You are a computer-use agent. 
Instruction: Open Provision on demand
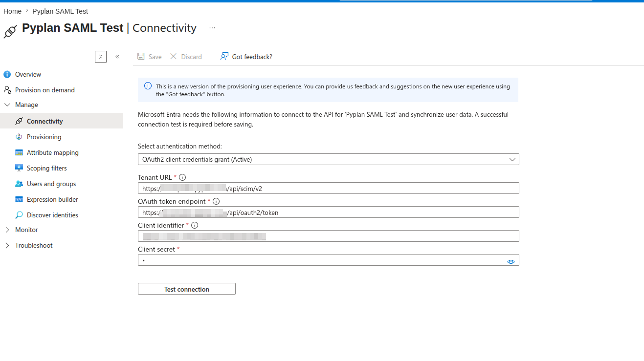point(44,90)
